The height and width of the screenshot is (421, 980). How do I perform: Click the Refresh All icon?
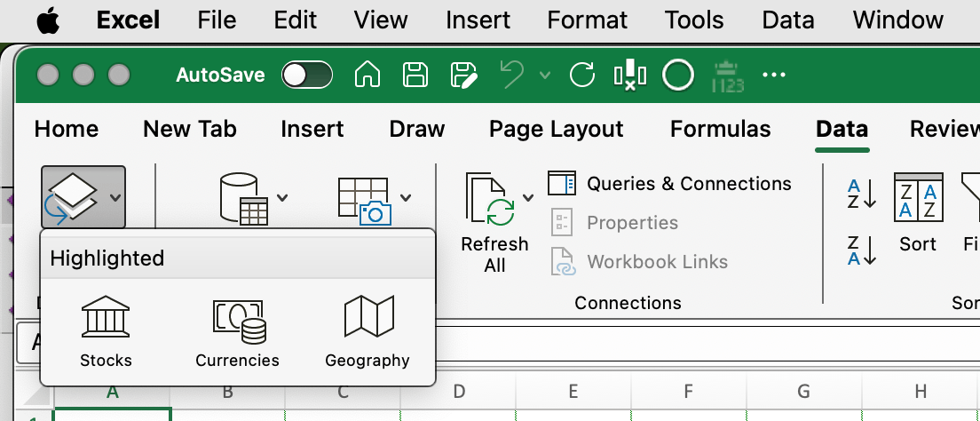pos(490,200)
